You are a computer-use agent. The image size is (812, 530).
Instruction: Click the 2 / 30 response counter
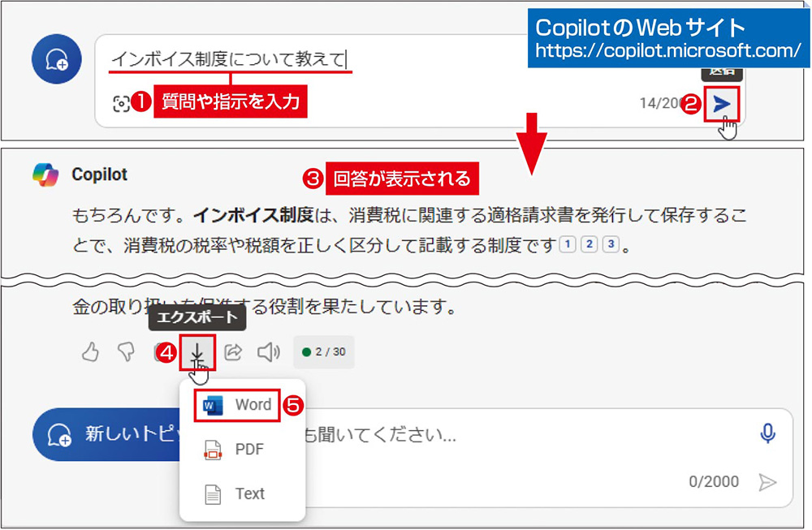324,351
